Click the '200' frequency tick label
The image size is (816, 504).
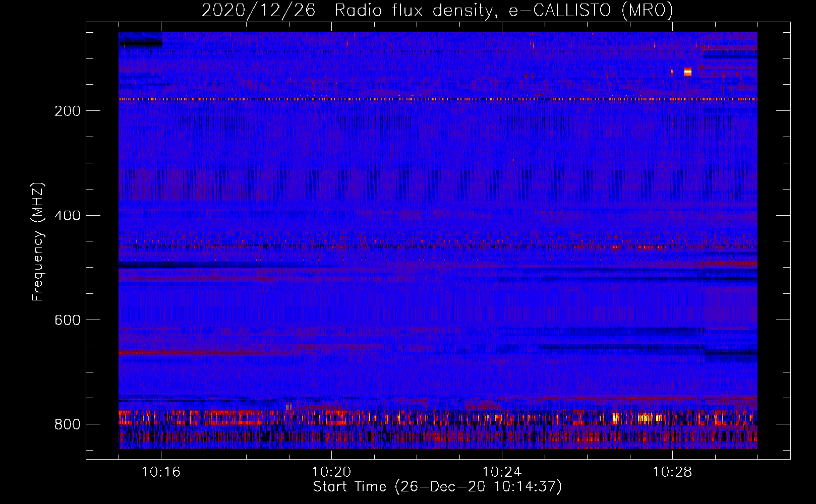[68, 111]
